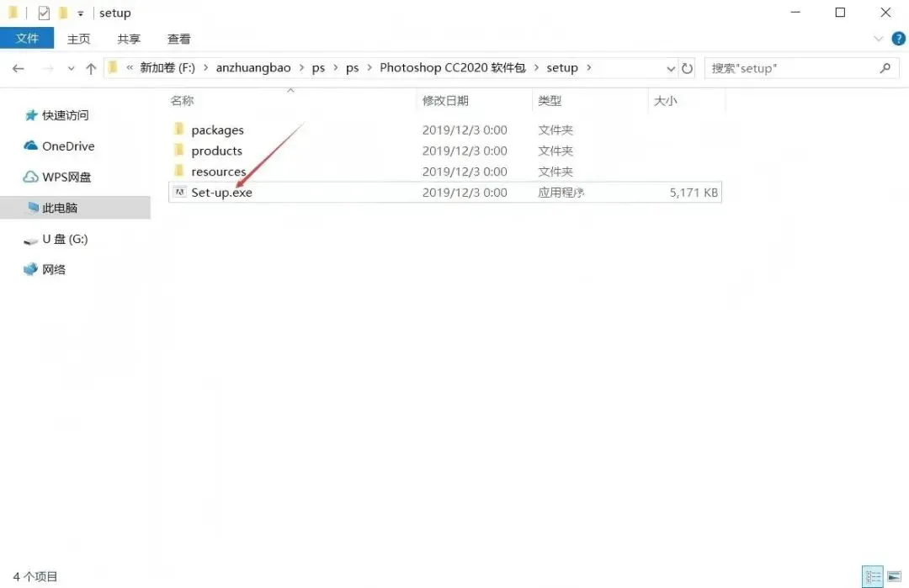Click the U 盘 drive icon
909x588 pixels.
tap(30, 241)
